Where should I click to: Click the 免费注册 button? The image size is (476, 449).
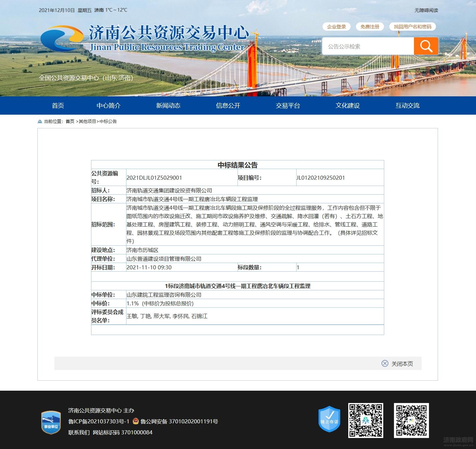point(370,27)
